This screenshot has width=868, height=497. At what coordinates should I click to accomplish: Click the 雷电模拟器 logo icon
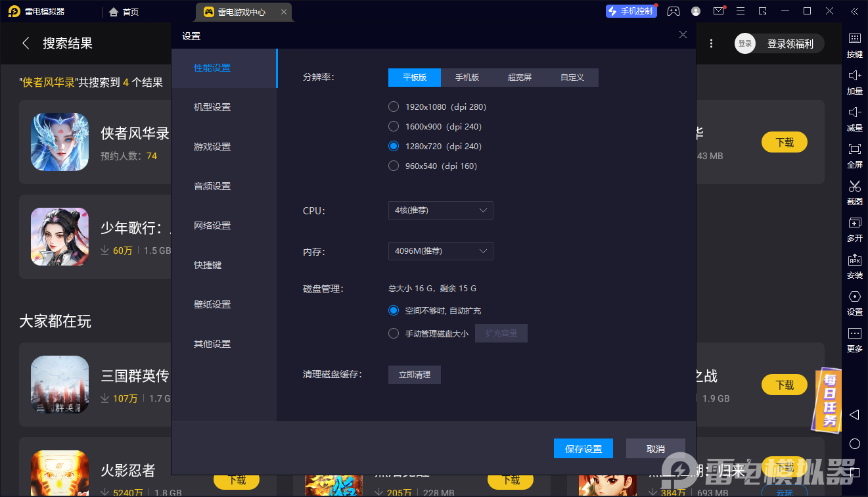[14, 11]
